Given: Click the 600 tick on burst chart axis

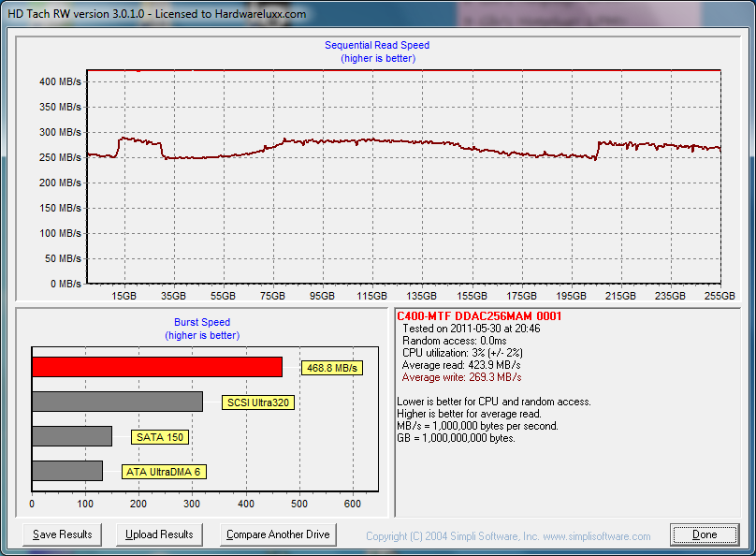Looking at the screenshot, I should pos(353,504).
